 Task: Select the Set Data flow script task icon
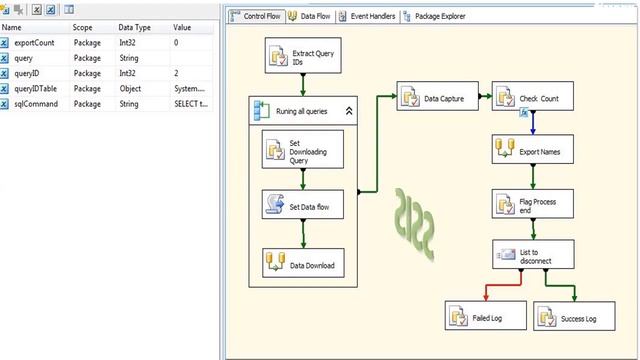(x=275, y=204)
